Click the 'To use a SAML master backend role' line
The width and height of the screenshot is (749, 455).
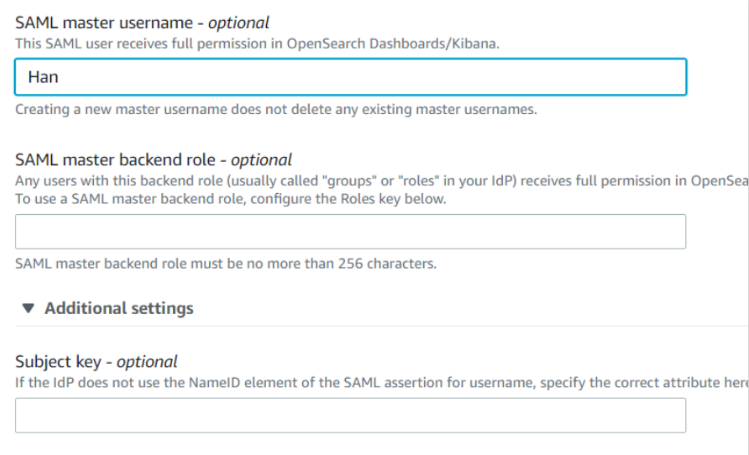[231, 199]
